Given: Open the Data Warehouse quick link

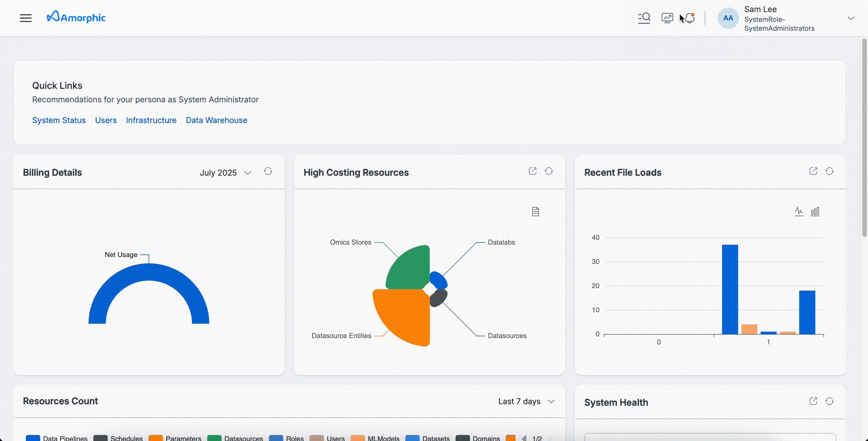Looking at the screenshot, I should coord(216,120).
